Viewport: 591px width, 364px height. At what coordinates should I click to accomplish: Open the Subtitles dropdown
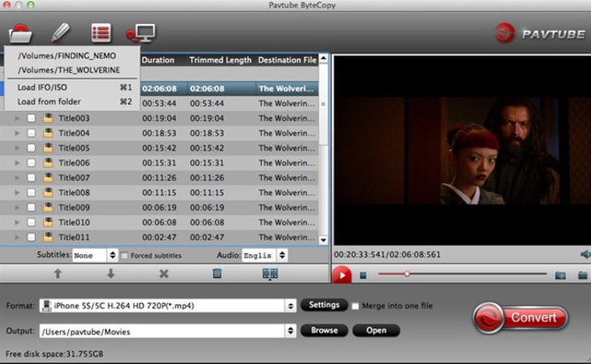tap(95, 256)
